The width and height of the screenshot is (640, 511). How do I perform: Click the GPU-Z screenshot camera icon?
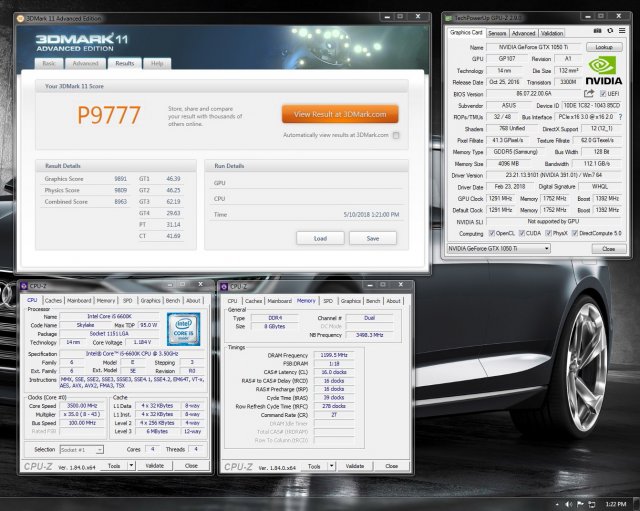tap(599, 32)
